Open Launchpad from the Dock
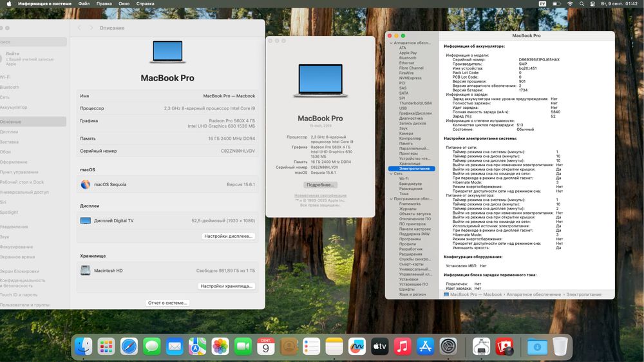 (106, 347)
